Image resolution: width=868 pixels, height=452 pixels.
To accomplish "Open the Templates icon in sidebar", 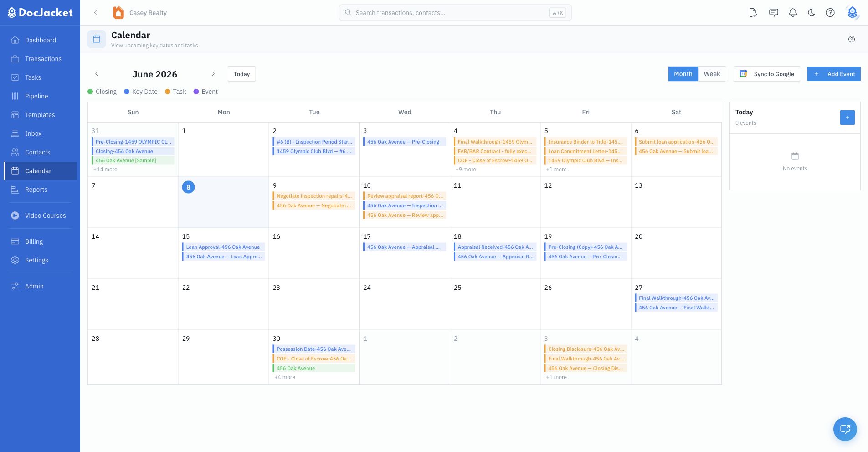I will click(15, 115).
